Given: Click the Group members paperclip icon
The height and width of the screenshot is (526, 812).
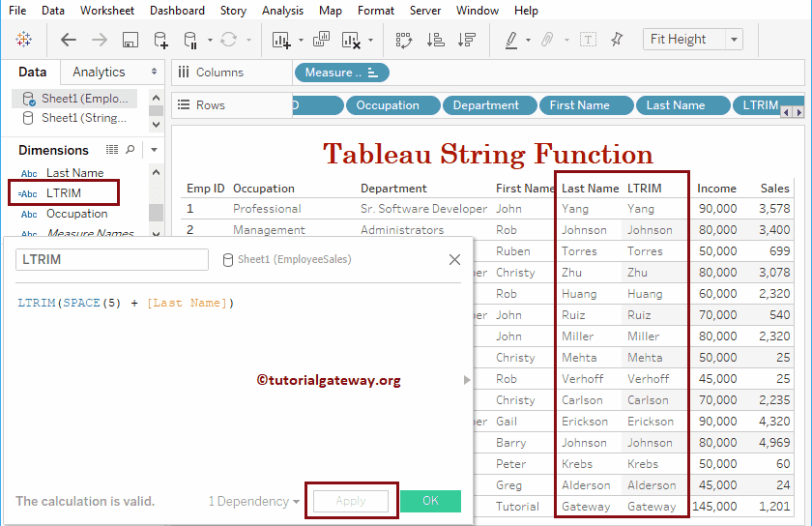Looking at the screenshot, I should point(547,40).
